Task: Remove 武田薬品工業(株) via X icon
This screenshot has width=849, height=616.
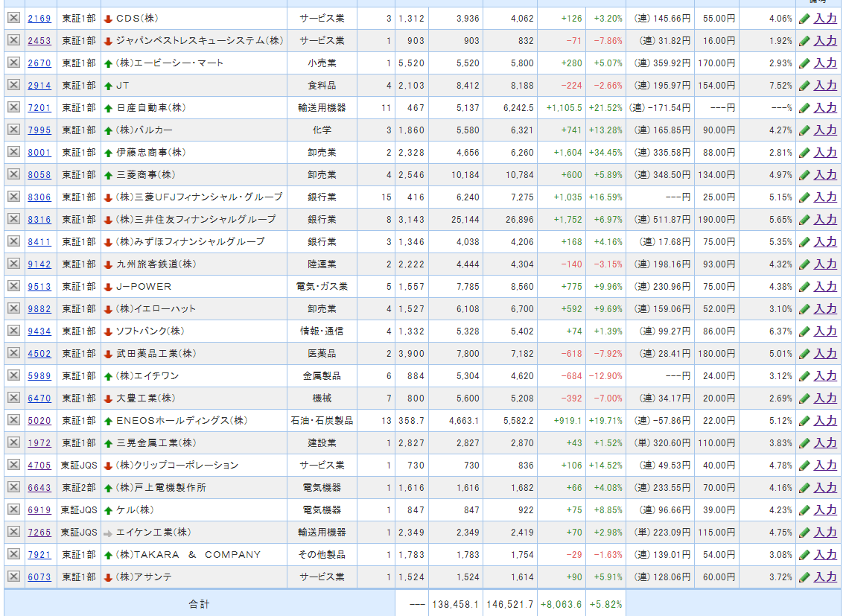Action: pos(13,353)
